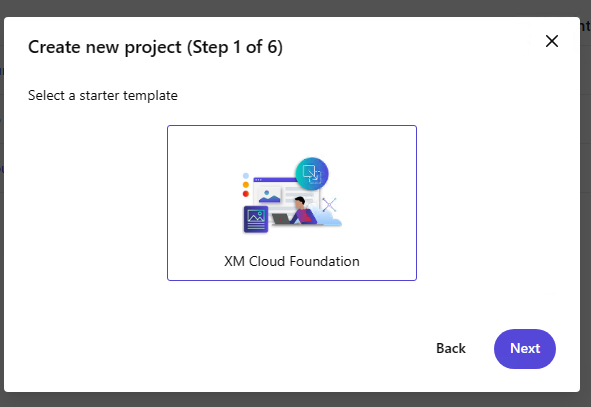This screenshot has height=407, width=591.
Task: Click the network node icon beside cloud
Action: click(x=329, y=205)
